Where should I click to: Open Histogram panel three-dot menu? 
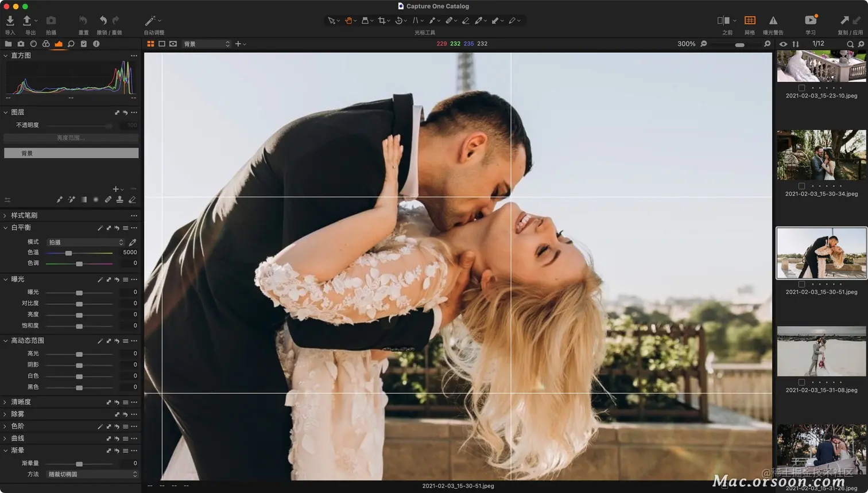(134, 56)
